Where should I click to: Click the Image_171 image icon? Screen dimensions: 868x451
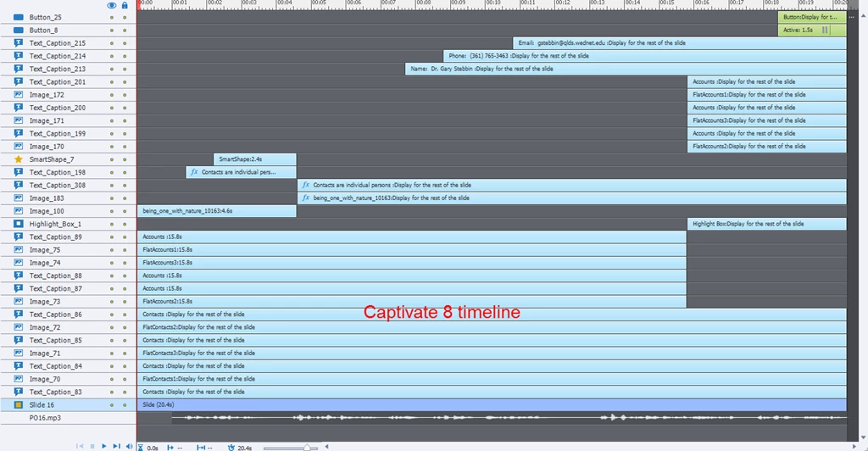19,120
